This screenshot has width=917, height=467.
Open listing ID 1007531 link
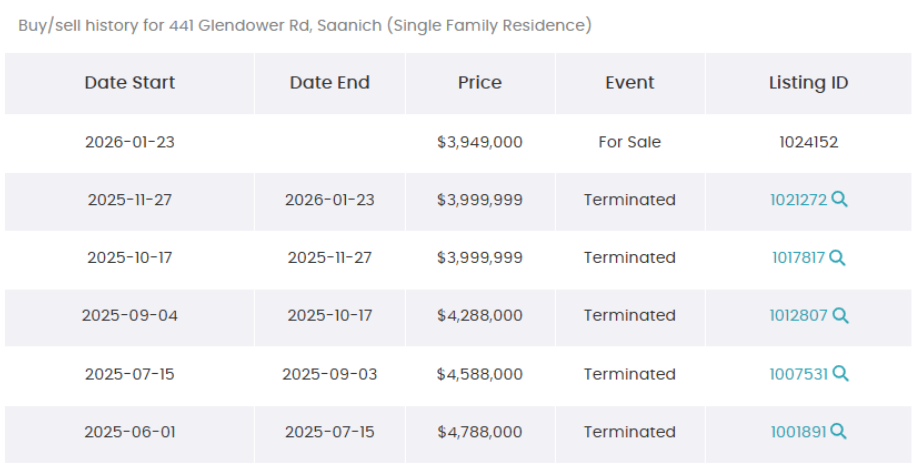click(798, 374)
